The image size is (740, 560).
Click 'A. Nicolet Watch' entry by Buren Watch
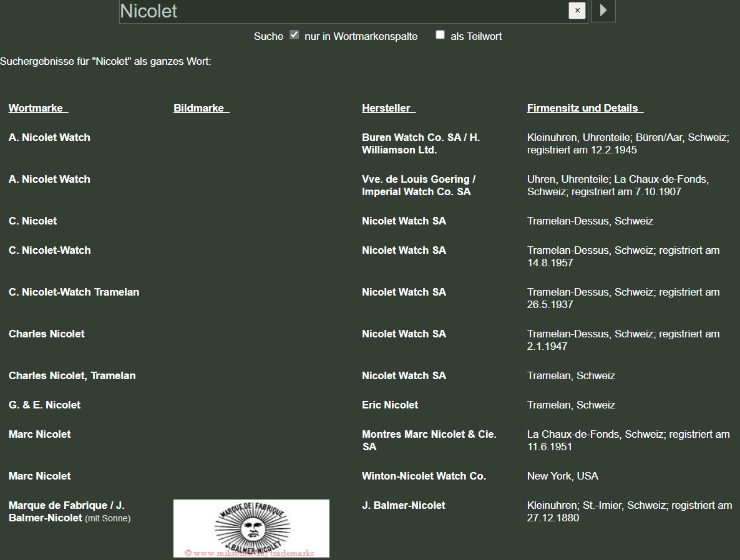tap(49, 137)
